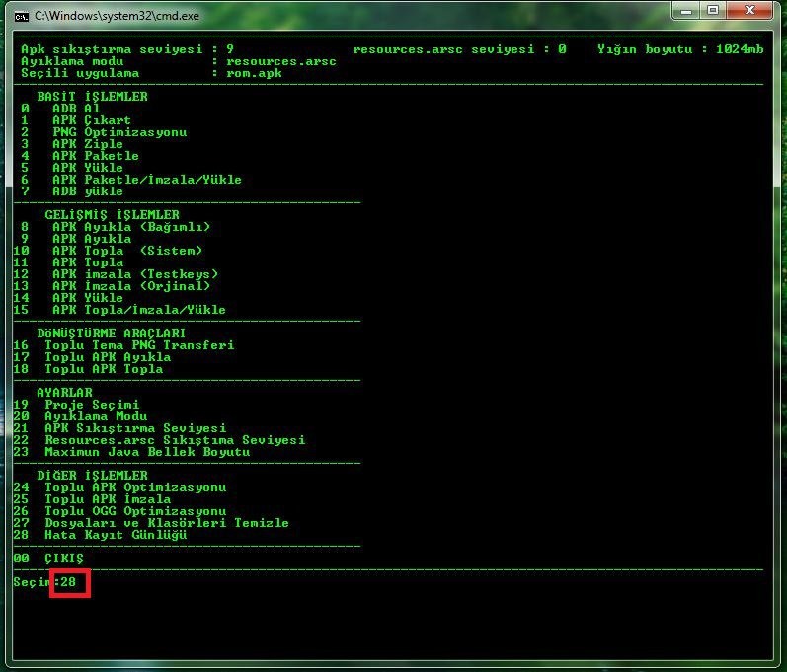This screenshot has width=787, height=672.
Task: Select '24 Toplu APK Optimizasyonu' entry
Action: coord(119,487)
